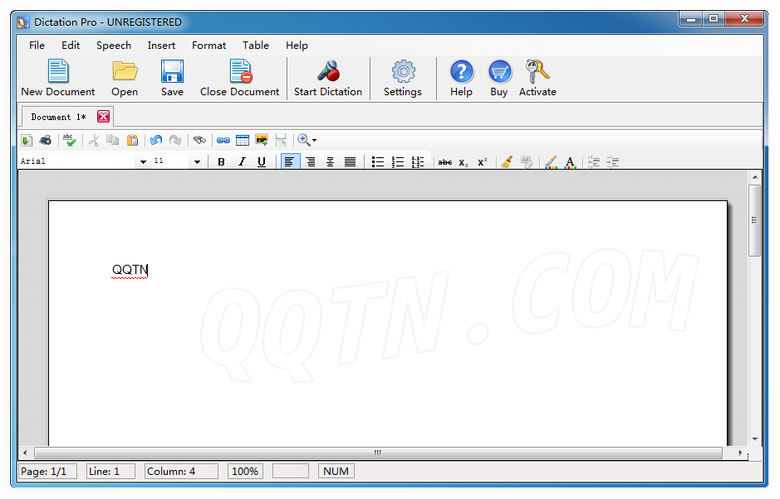Image resolution: width=780 pixels, height=499 pixels.
Task: Click the New Document button
Action: point(58,77)
